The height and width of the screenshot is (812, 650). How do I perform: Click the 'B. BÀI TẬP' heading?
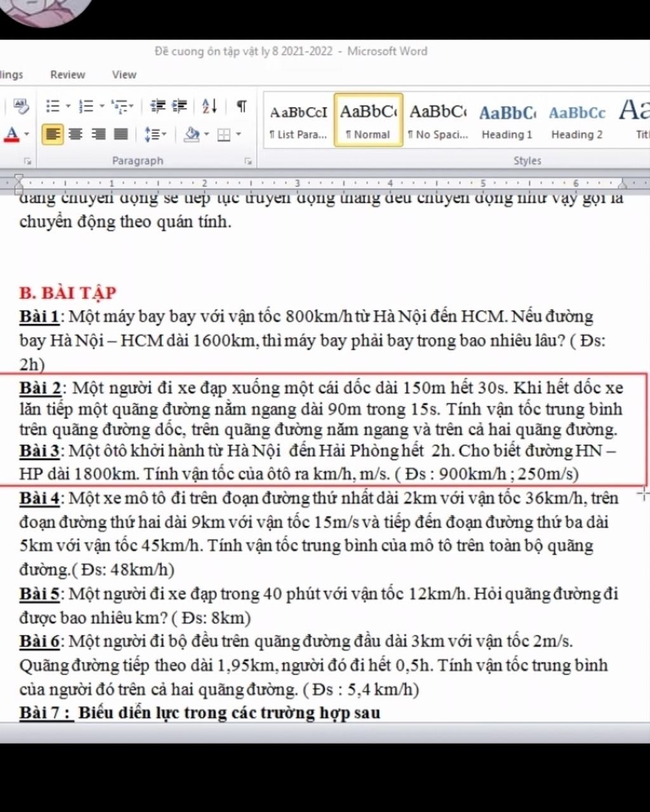click(68, 293)
